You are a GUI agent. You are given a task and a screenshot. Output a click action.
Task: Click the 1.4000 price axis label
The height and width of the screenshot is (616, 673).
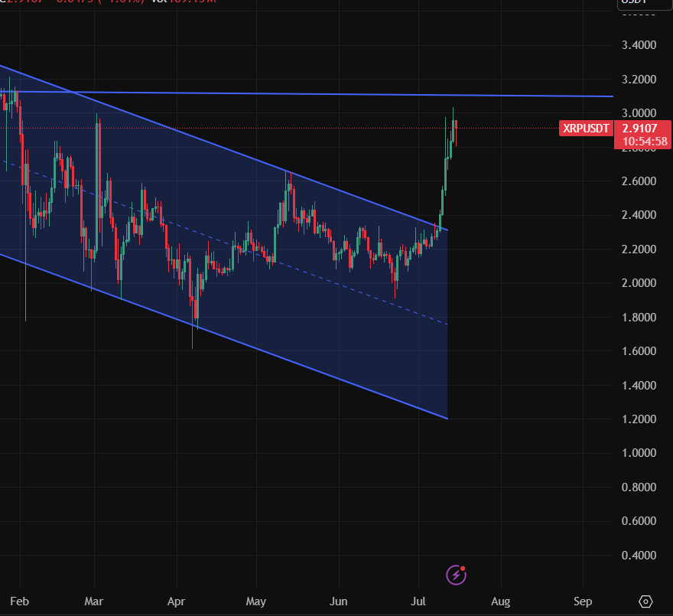tap(639, 386)
